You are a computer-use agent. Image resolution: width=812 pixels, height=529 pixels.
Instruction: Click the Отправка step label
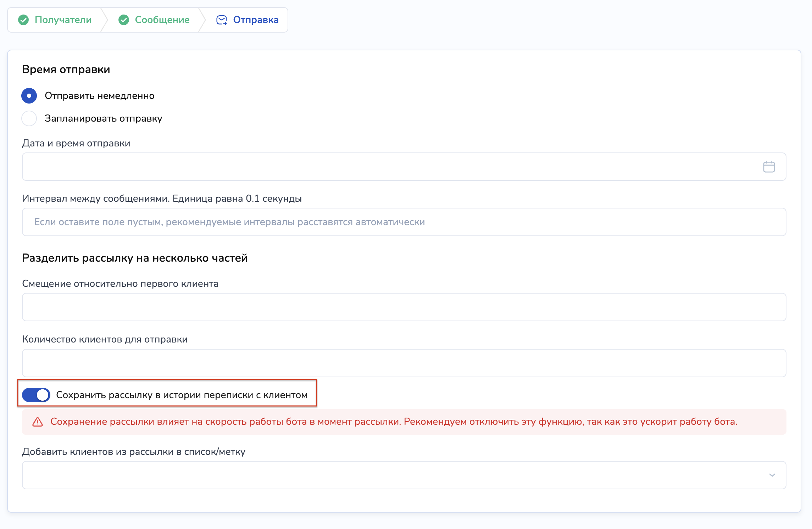pos(256,20)
